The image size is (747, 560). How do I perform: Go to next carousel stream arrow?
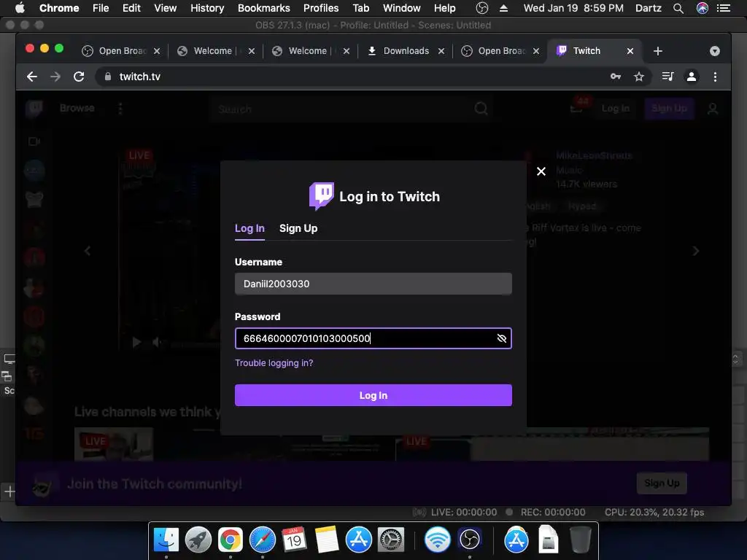(x=695, y=251)
